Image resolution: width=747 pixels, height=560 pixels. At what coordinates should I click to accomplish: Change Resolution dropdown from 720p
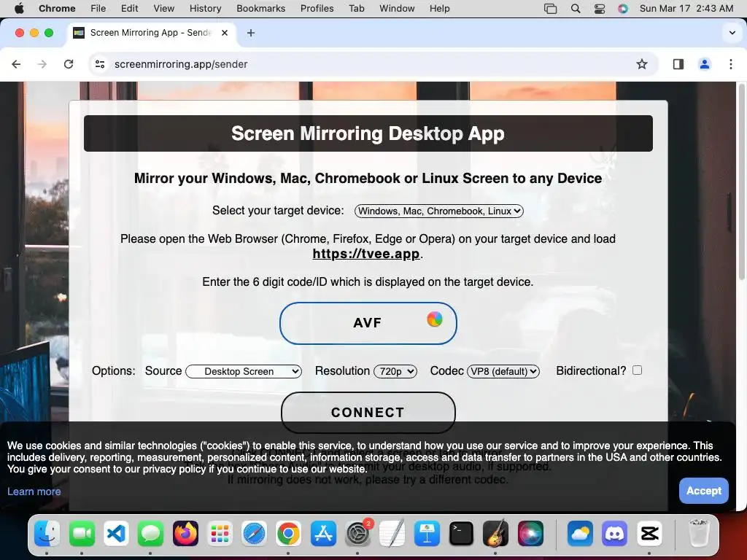395,371
